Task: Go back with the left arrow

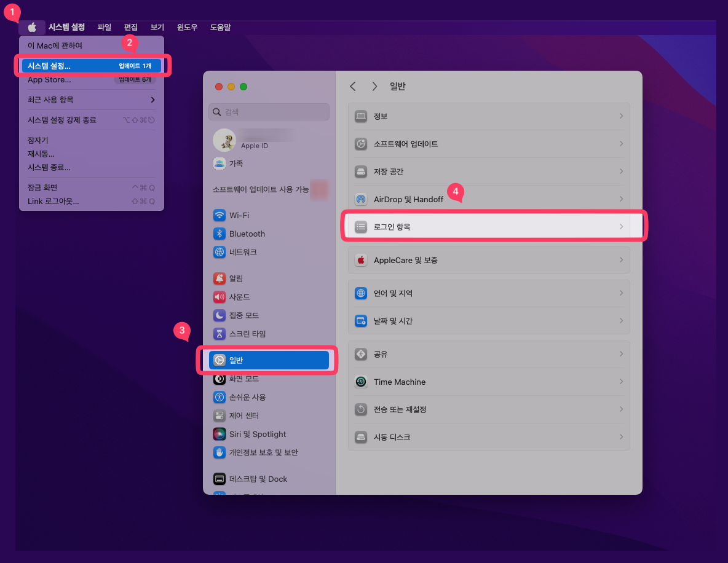Action: click(x=353, y=86)
